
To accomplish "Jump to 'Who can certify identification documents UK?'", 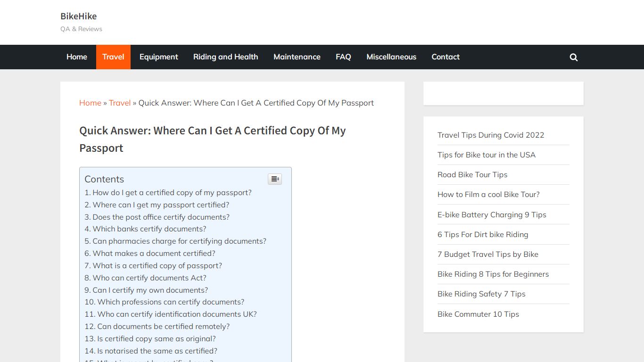I will click(x=171, y=314).
